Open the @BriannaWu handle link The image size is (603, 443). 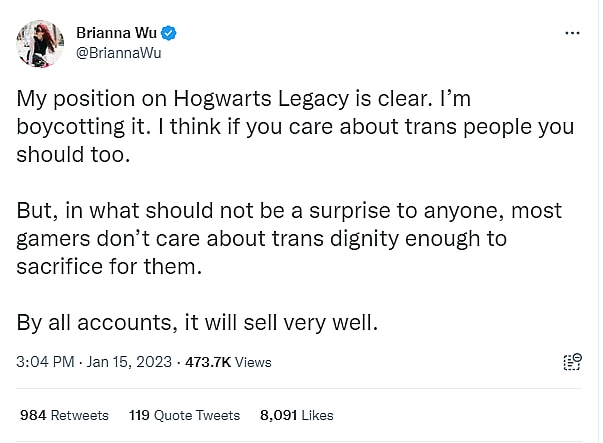[119, 53]
